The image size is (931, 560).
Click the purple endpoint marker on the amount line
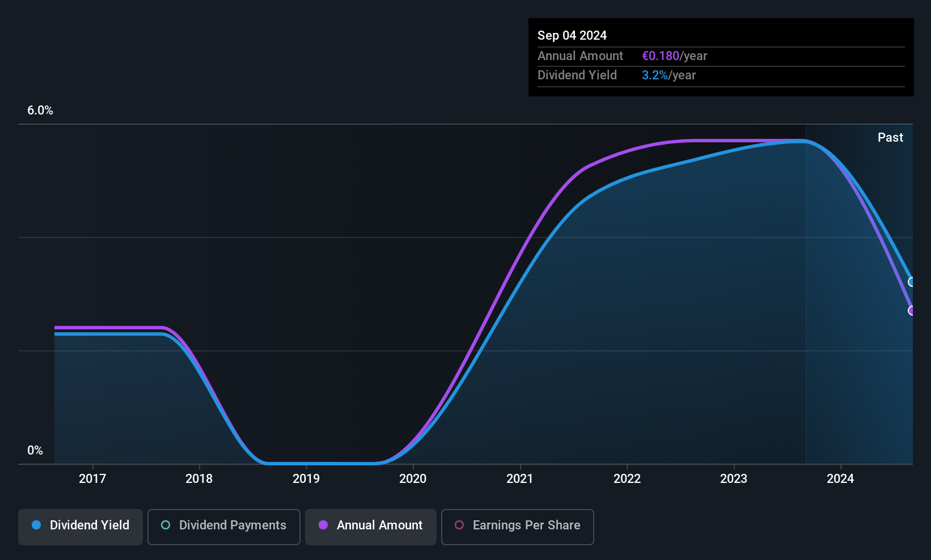912,311
